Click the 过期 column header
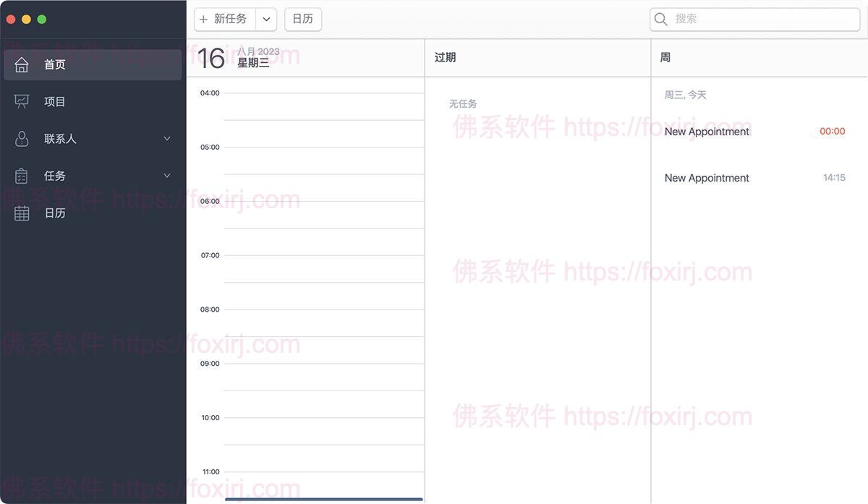868x504 pixels. (444, 56)
